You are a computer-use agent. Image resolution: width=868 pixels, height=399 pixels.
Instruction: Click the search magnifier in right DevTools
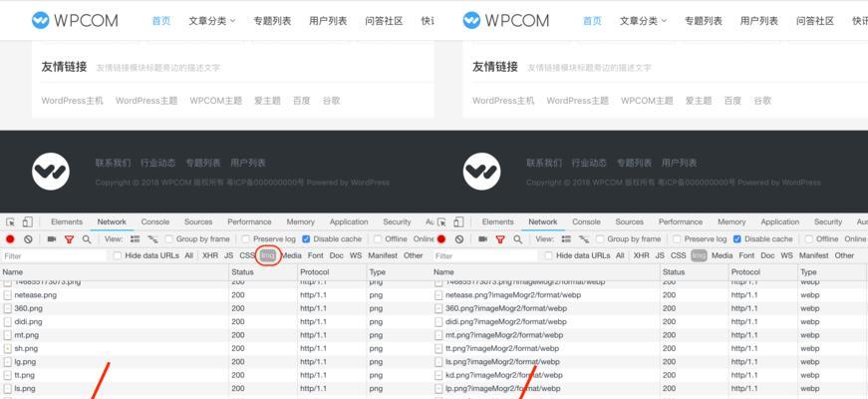(x=518, y=239)
